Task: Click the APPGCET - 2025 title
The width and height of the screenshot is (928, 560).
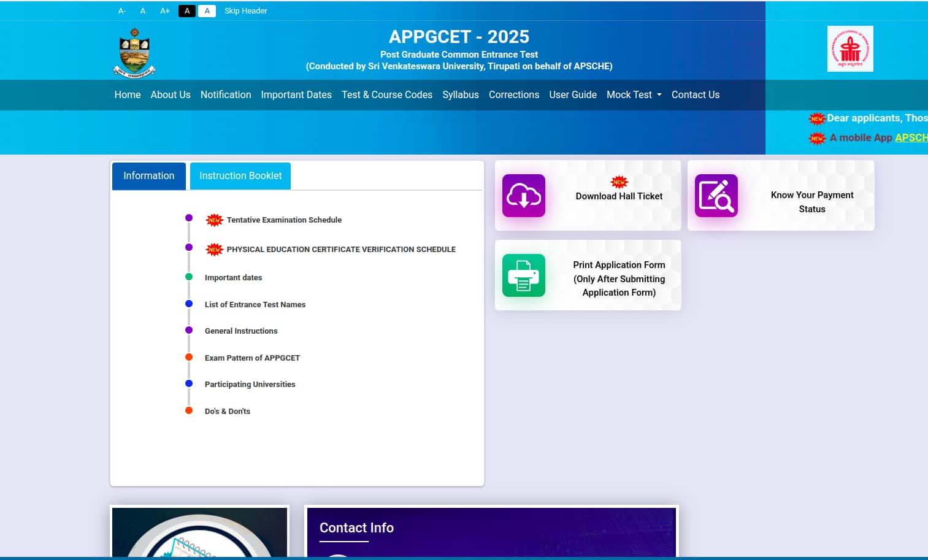Action: pyautogui.click(x=459, y=37)
